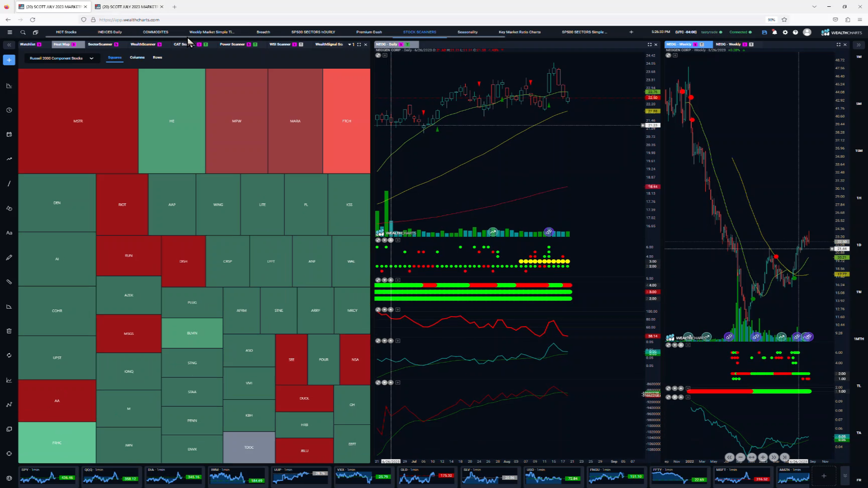
Task: Click the purple link marker on daily volume
Action: click(x=549, y=232)
